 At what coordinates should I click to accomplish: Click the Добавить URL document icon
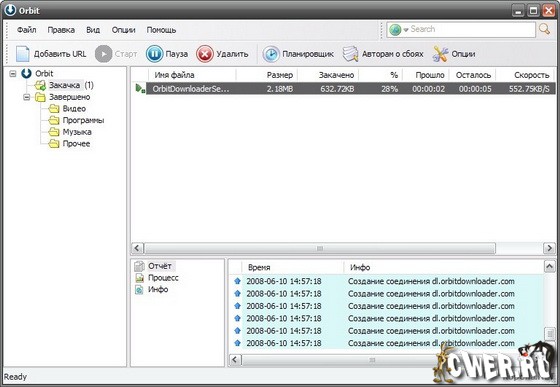pyautogui.click(x=22, y=54)
